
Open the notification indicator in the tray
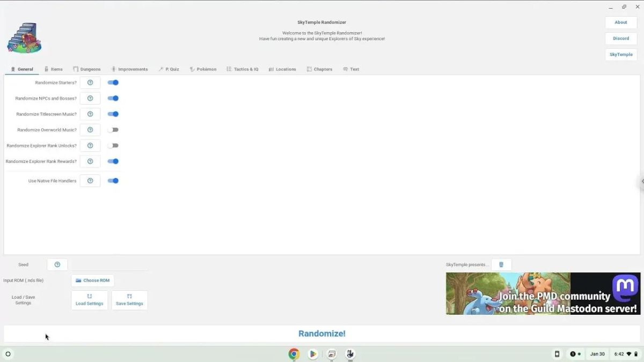tap(575, 354)
